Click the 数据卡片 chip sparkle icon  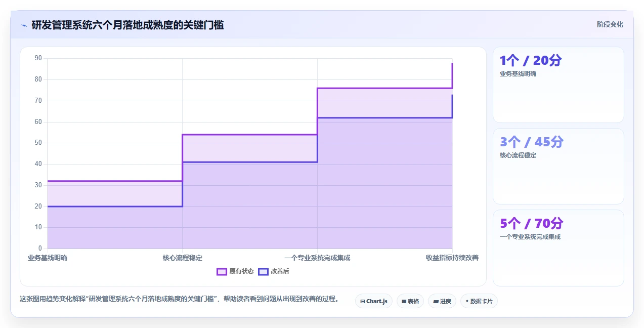pyautogui.click(x=467, y=301)
